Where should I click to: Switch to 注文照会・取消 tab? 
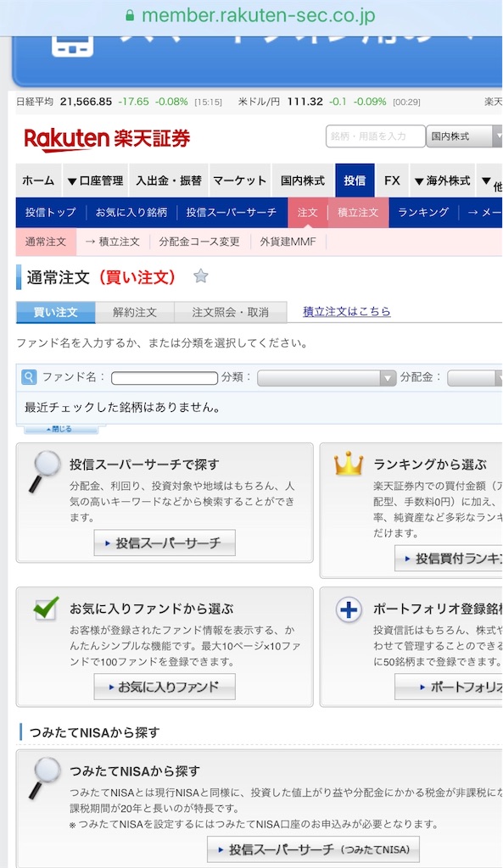[231, 312]
